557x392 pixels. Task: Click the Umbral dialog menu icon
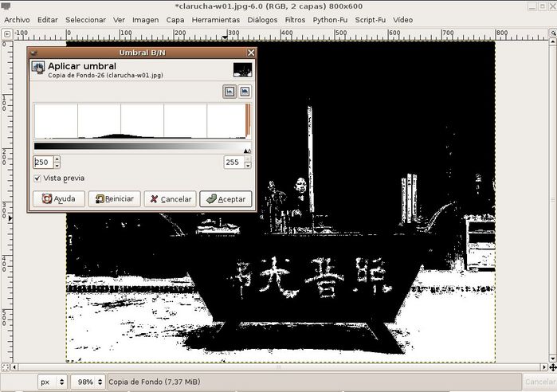[34, 53]
